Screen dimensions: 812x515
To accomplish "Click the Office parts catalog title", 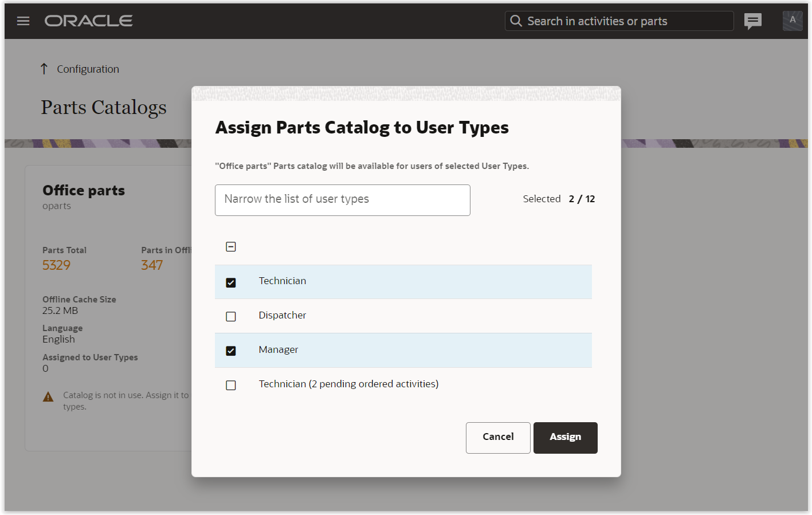I will [84, 190].
